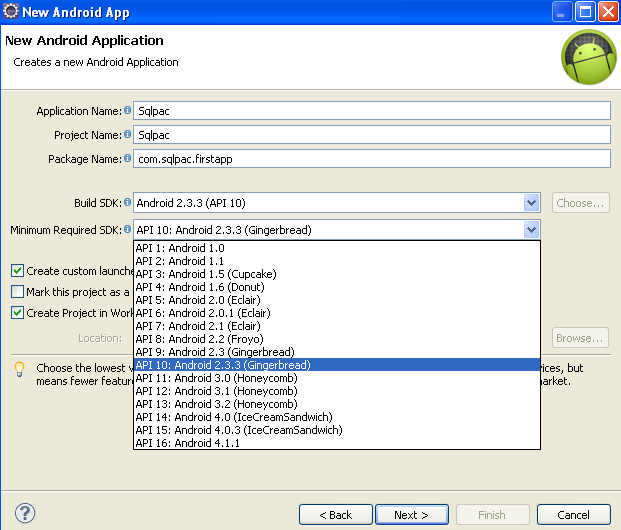Viewport: 621px width, 530px height.
Task: Enable Mark this project as a library checkbox
Action: (x=17, y=292)
